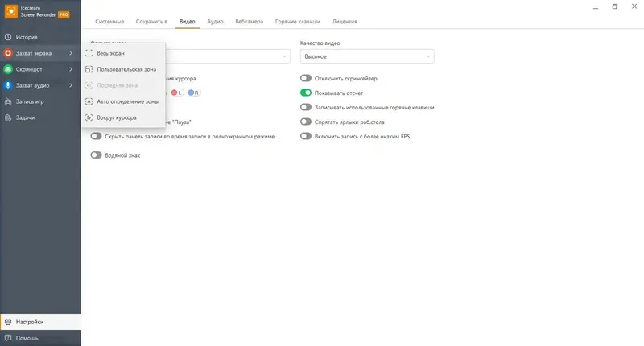Click the red Захват экрана record icon
Image resolution: width=644 pixels, height=346 pixels.
(x=8, y=53)
